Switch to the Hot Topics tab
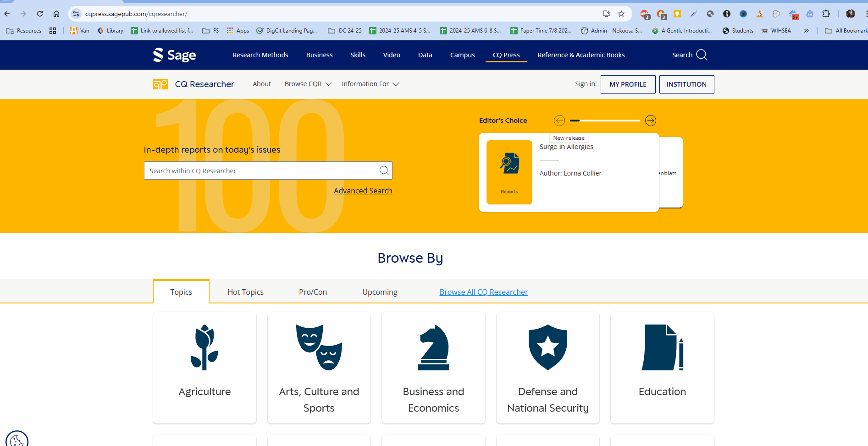Viewport: 868px width, 446px height. coord(246,292)
